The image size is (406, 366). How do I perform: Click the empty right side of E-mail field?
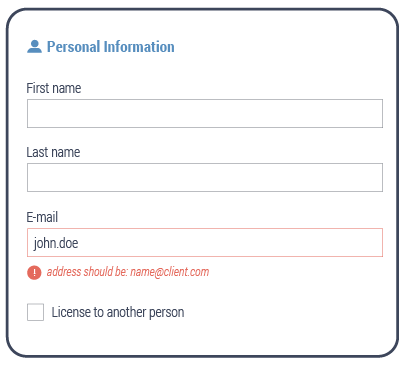pyautogui.click(x=300, y=242)
